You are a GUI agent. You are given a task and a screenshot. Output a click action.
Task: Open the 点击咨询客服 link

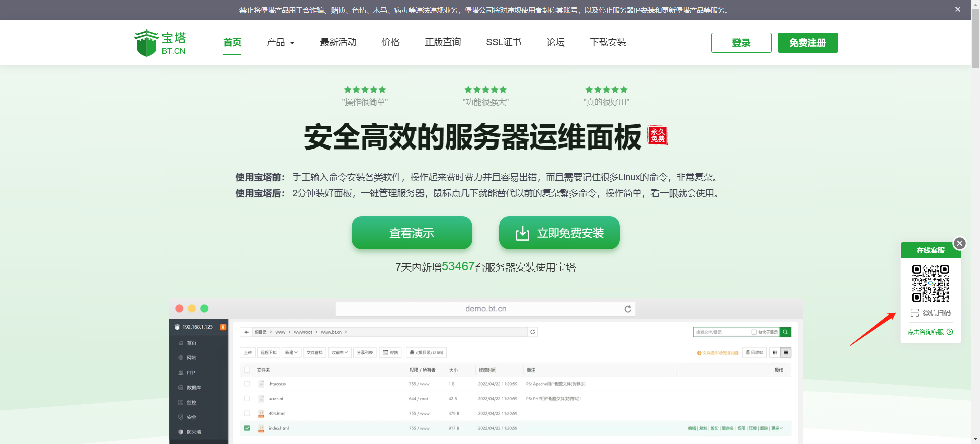[x=930, y=332]
